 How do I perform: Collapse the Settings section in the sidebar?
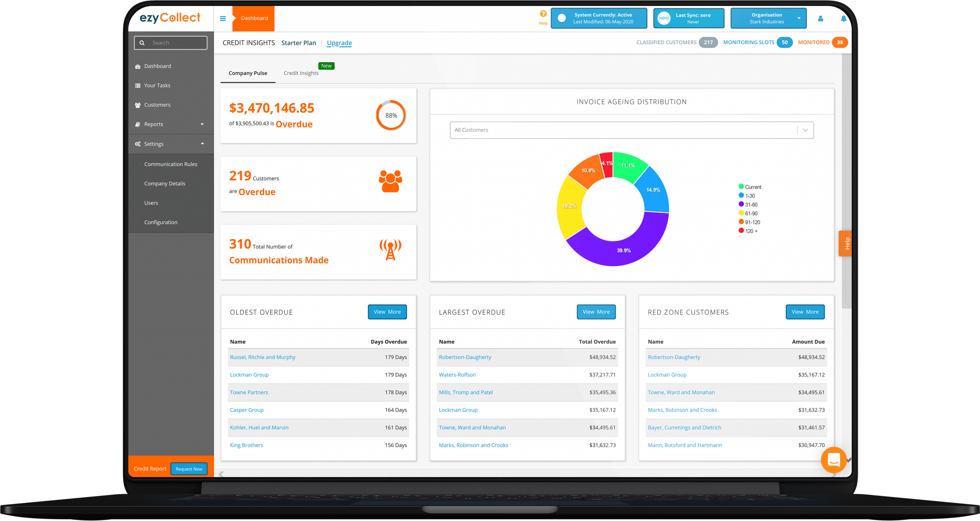(171, 144)
